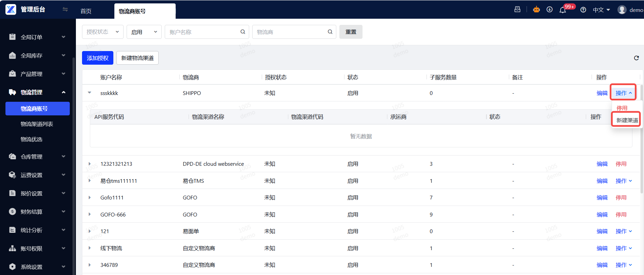The image size is (644, 275).
Task: Collapse the ssskkkk row
Action: tap(90, 93)
